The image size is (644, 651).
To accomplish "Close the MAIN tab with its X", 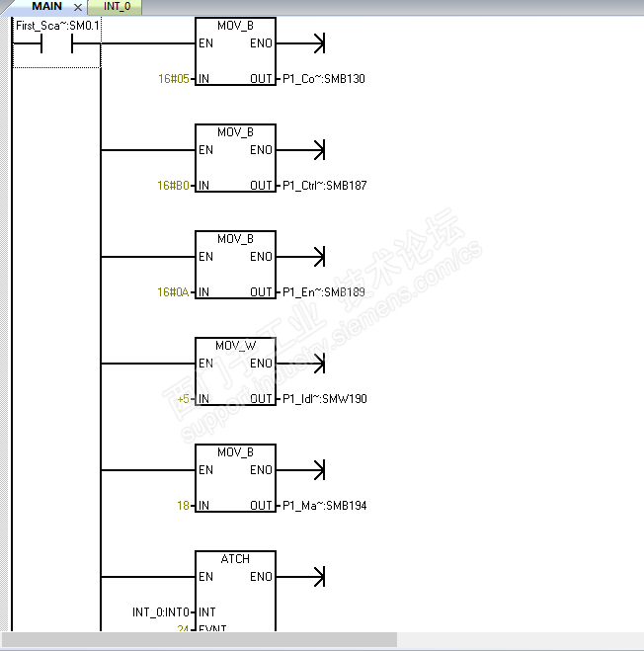I will pyautogui.click(x=78, y=7).
